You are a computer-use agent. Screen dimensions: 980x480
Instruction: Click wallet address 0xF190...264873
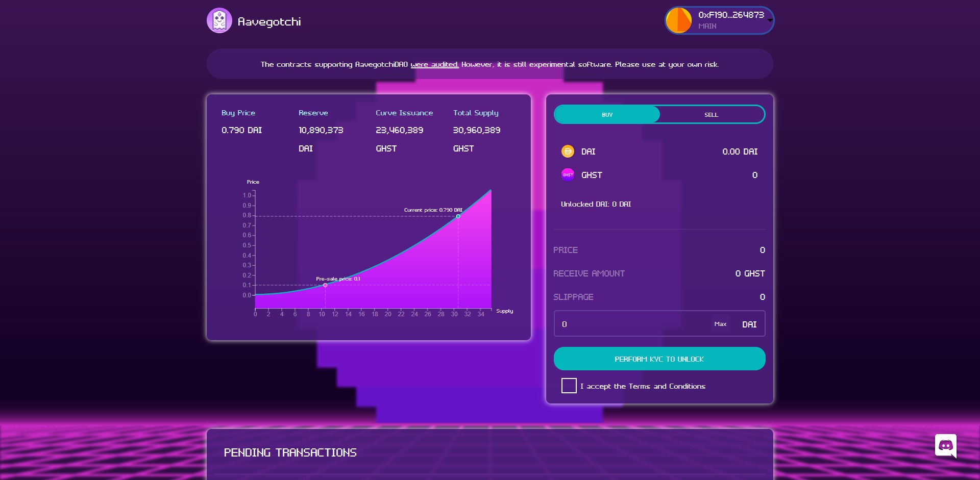click(731, 15)
